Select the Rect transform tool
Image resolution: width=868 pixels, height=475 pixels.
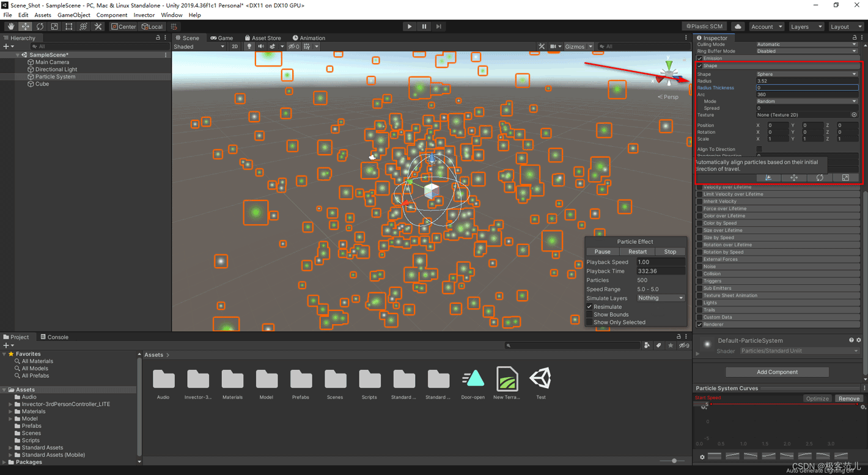point(69,27)
